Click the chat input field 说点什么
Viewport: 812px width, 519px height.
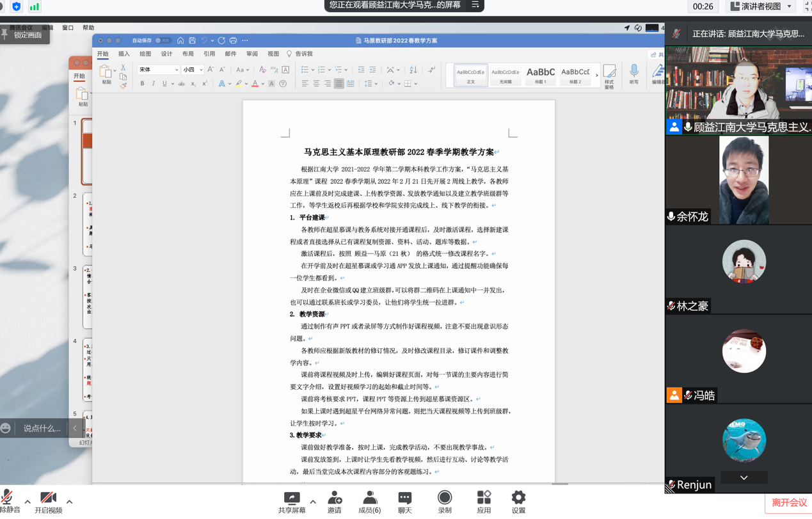[42, 428]
